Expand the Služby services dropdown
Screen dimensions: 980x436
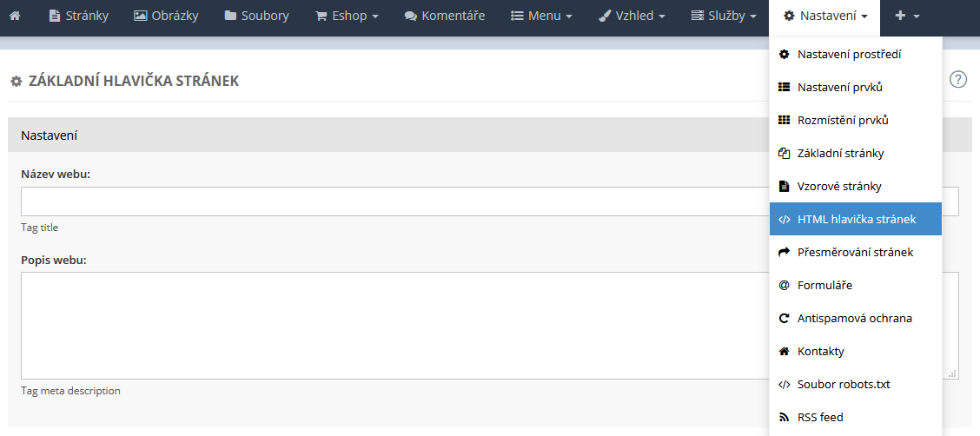[724, 16]
